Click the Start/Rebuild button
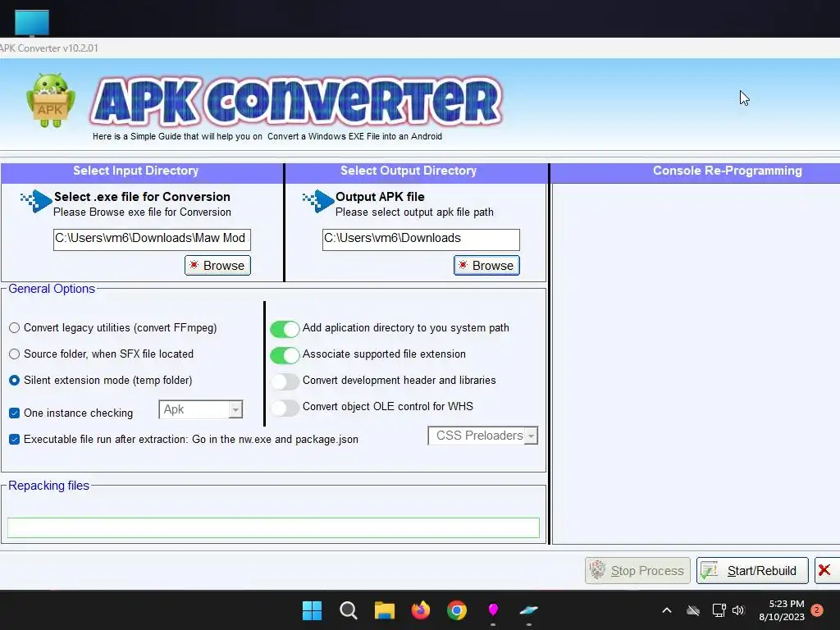 click(x=752, y=571)
